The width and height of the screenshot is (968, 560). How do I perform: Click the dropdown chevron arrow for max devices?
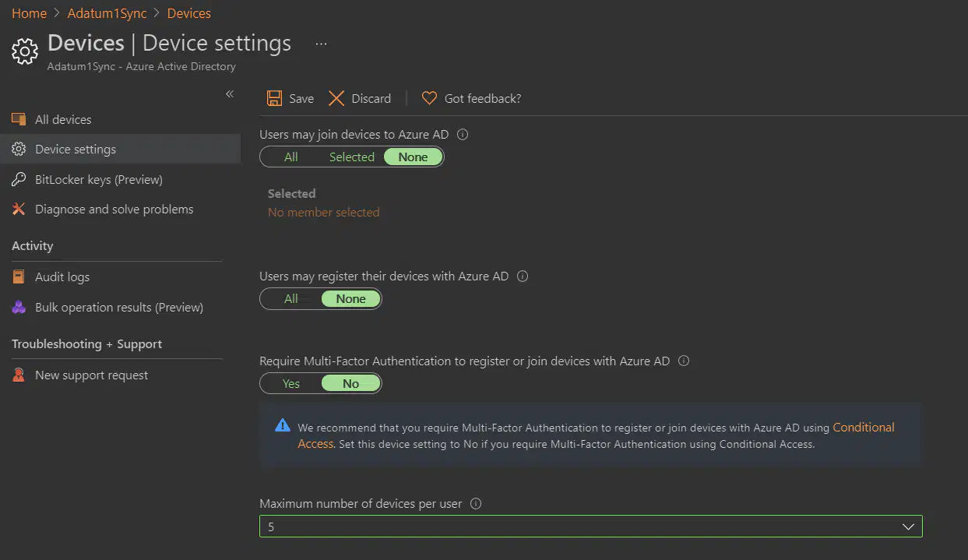[x=908, y=527]
